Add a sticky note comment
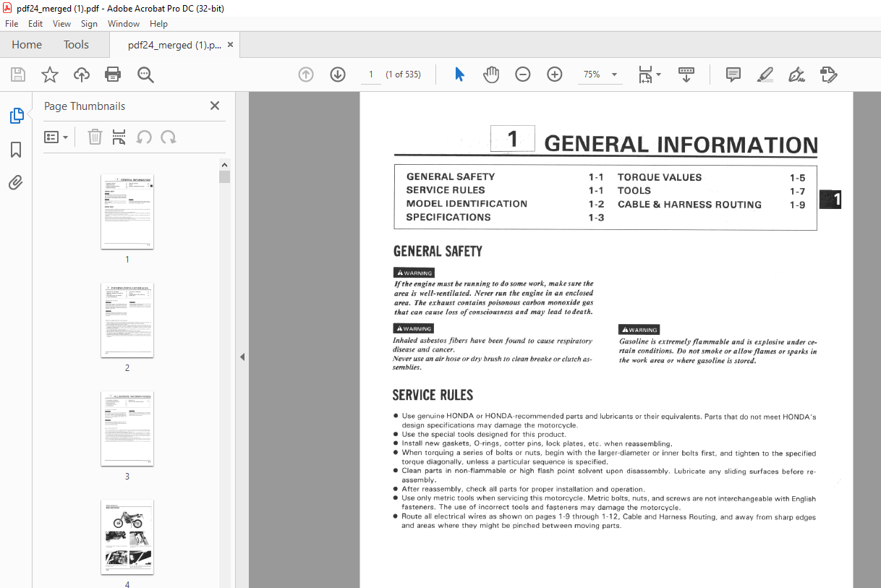The width and height of the screenshot is (881, 588). [x=733, y=74]
